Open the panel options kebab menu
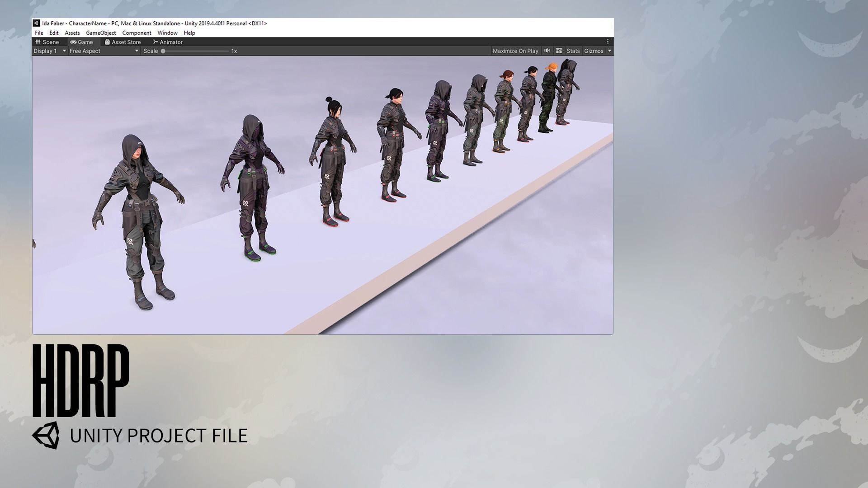This screenshot has width=868, height=488. pos(608,42)
